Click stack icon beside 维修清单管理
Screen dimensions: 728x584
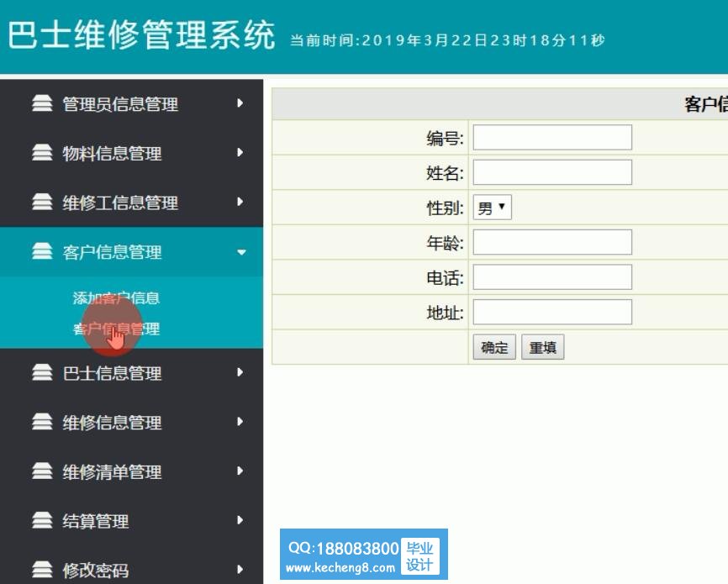tap(42, 471)
